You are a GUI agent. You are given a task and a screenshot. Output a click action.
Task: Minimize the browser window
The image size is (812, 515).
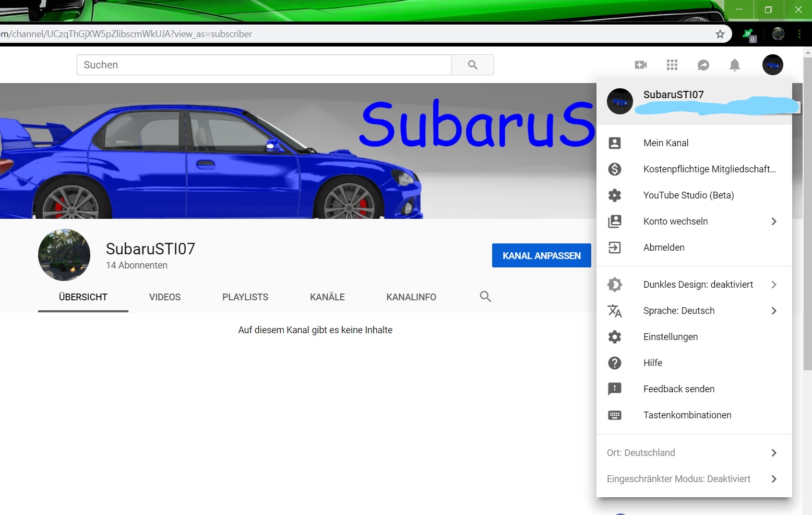739,9
